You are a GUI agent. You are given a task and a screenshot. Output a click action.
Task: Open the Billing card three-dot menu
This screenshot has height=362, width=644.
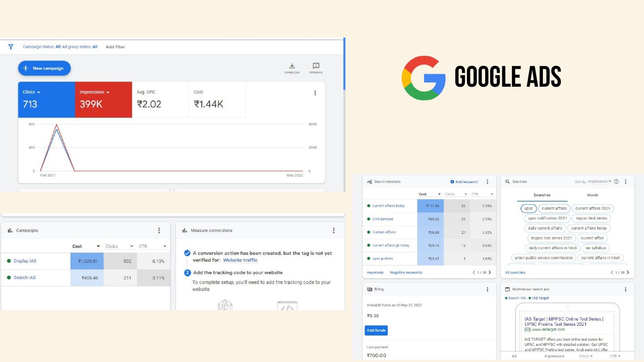[x=487, y=290]
